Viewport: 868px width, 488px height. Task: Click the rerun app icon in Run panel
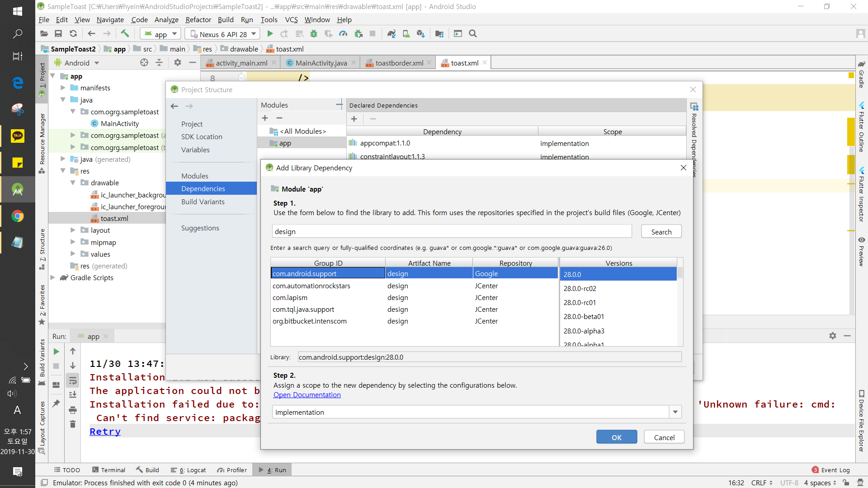tap(56, 351)
